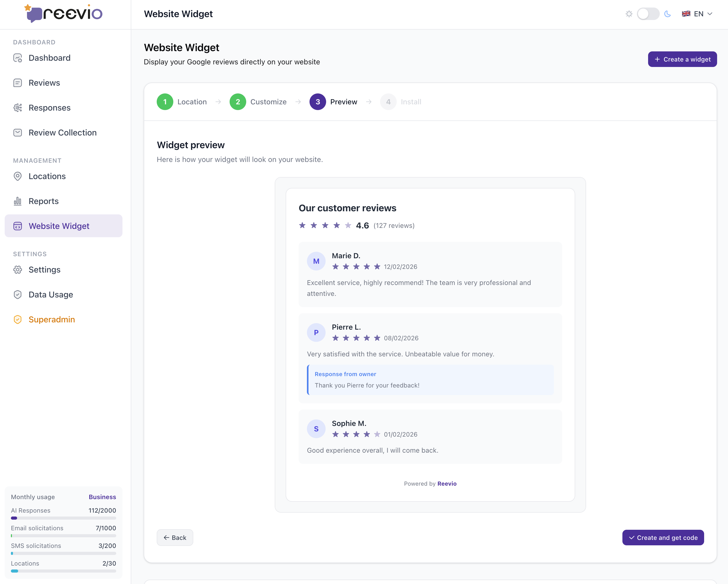This screenshot has height=584, width=728.
Task: Click the Reevio powered-by link
Action: point(447,484)
